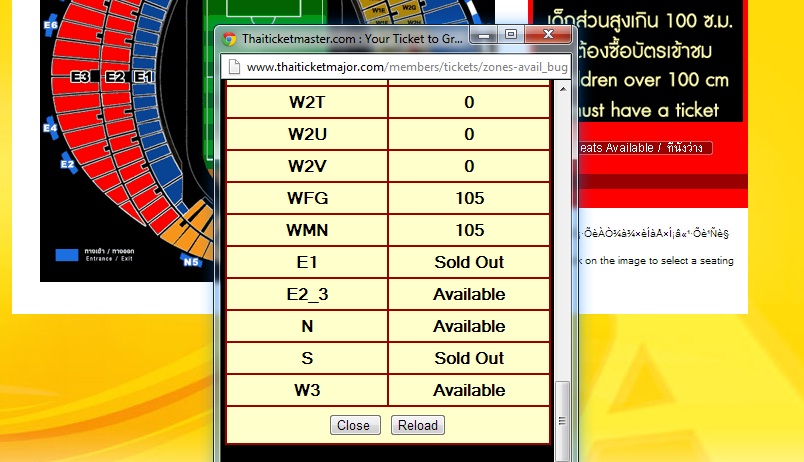
Task: Click the E6 entrance marker on the map
Action: click(x=51, y=25)
